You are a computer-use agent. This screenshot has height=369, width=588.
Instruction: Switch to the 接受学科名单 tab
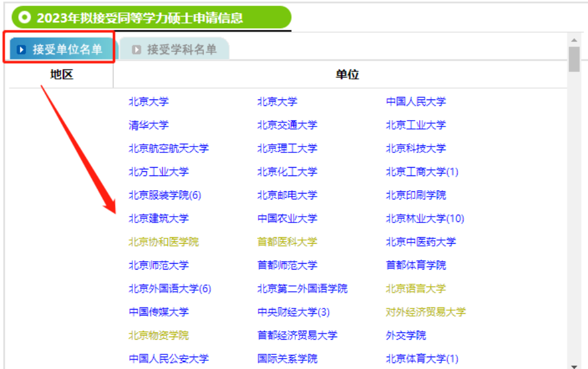point(175,49)
